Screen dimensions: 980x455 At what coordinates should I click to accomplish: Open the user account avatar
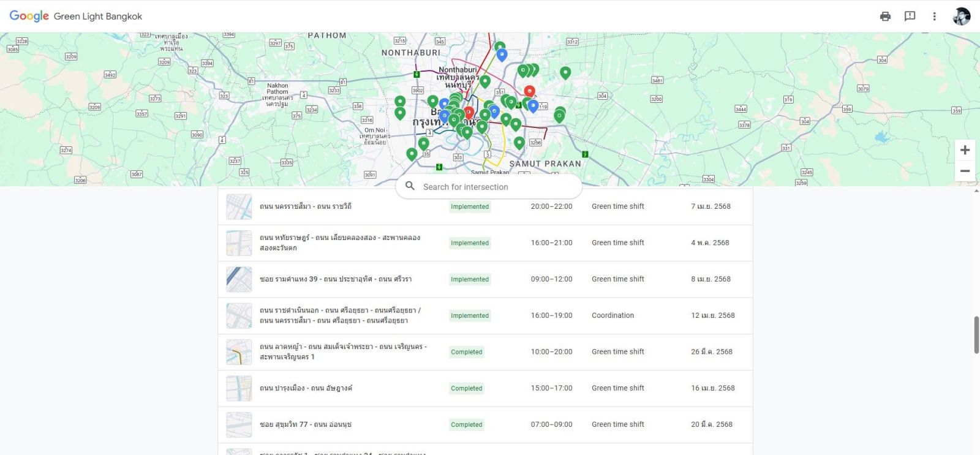tap(961, 17)
